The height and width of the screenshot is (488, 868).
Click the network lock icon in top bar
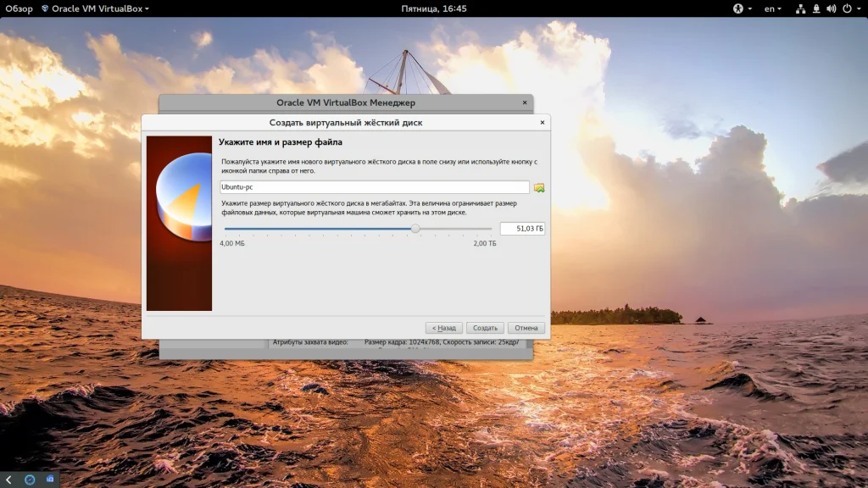(815, 8)
